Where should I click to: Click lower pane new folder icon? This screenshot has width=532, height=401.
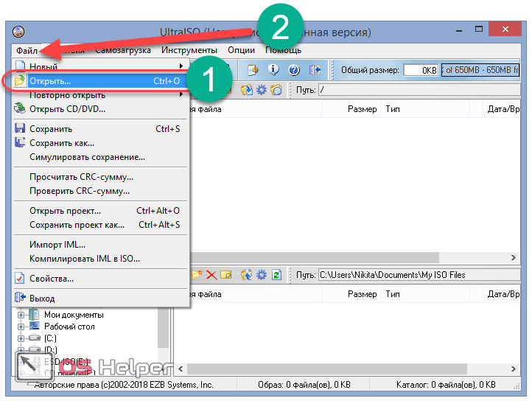197,274
